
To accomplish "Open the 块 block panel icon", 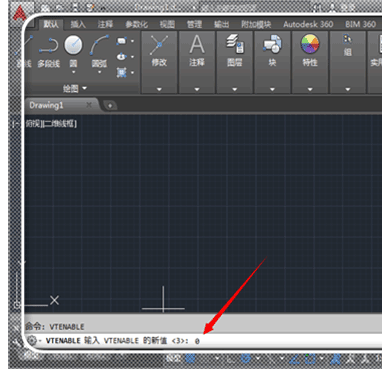I will click(x=272, y=50).
